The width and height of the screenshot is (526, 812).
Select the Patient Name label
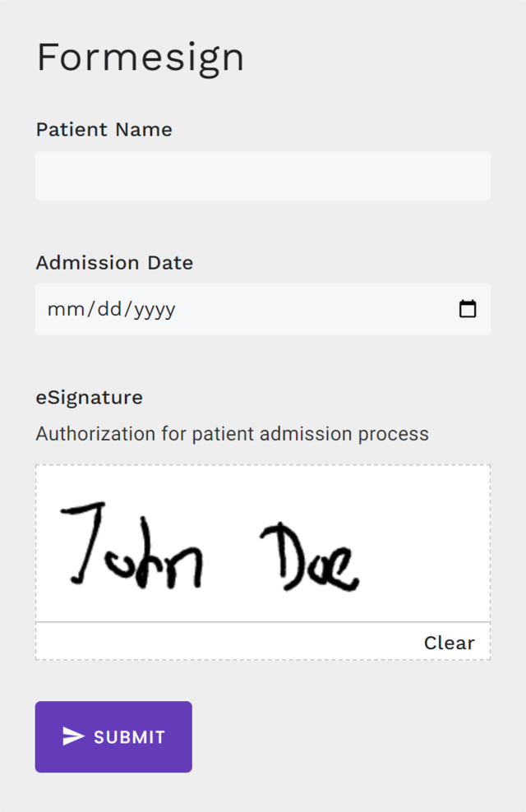pos(104,129)
